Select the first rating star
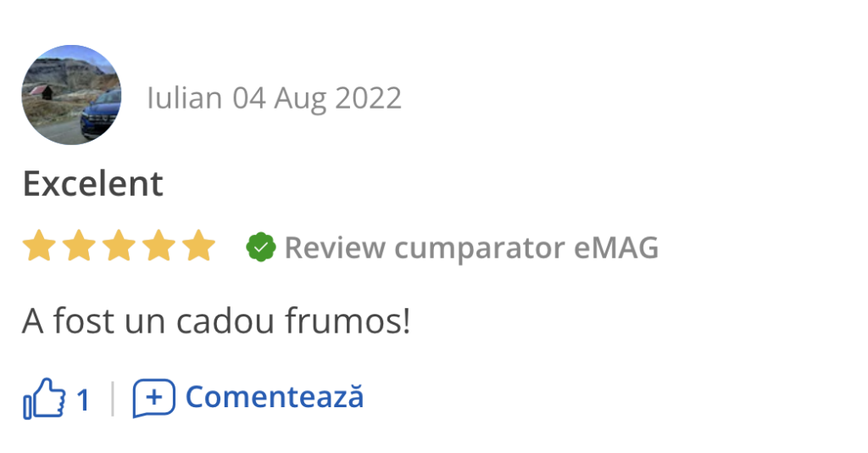The image size is (868, 453). [x=39, y=246]
